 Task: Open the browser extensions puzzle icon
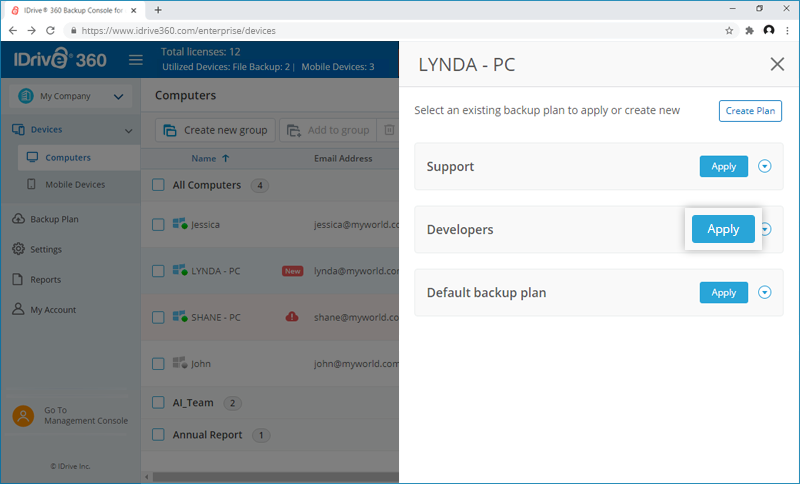749,30
